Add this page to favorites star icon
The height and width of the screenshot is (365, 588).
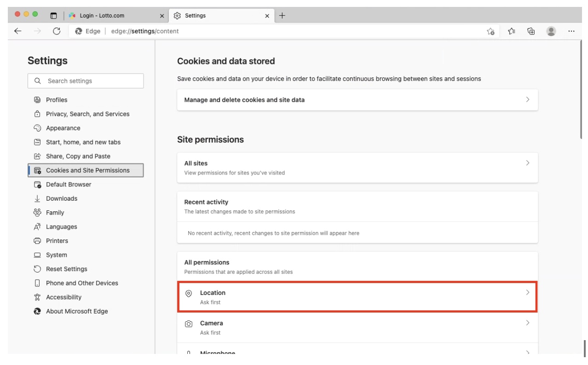[491, 31]
